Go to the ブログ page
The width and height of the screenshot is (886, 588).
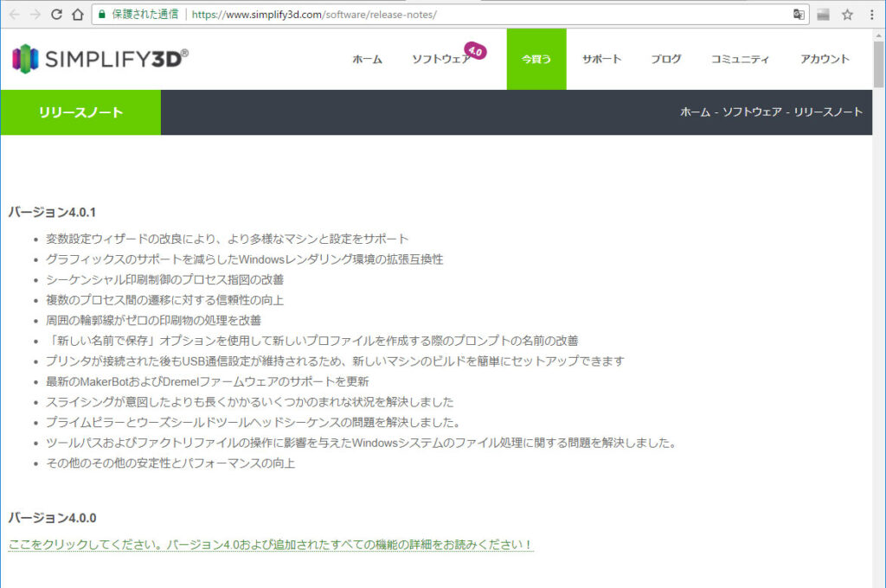tap(666, 60)
